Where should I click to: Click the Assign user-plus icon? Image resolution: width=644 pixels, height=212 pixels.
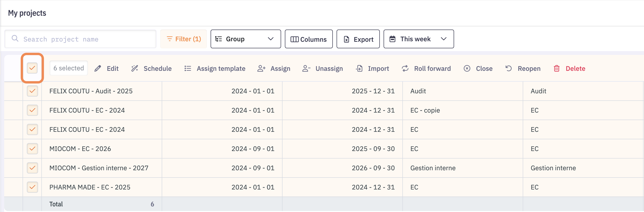(261, 68)
